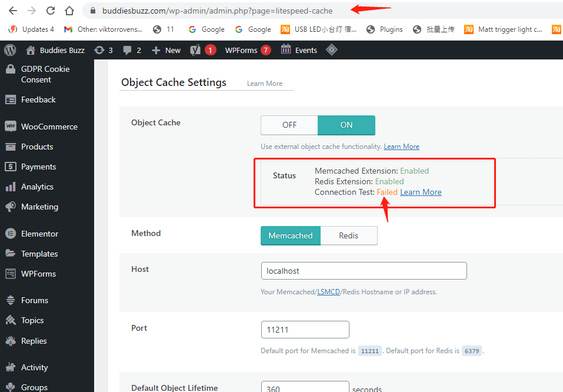
Task: Click the Yoast SEO icon in admin bar
Action: click(x=196, y=50)
